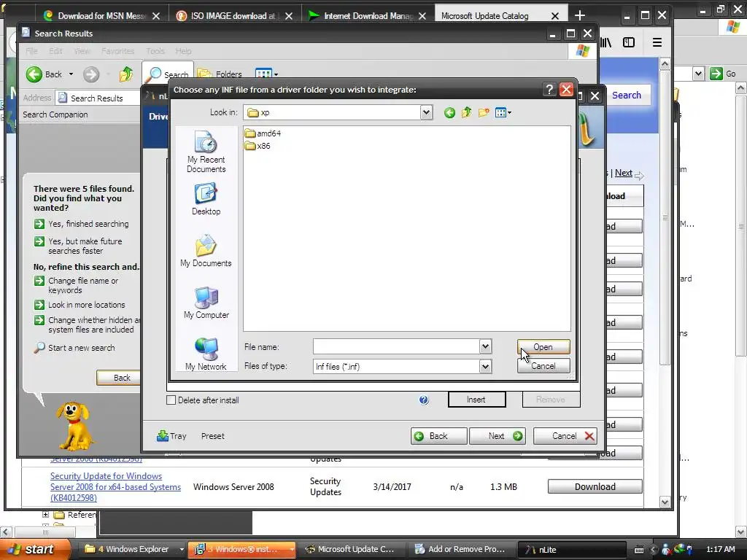Viewport: 747px width, 560px height.
Task: Click Up folder icon in Search Results toolbar
Action: click(126, 74)
